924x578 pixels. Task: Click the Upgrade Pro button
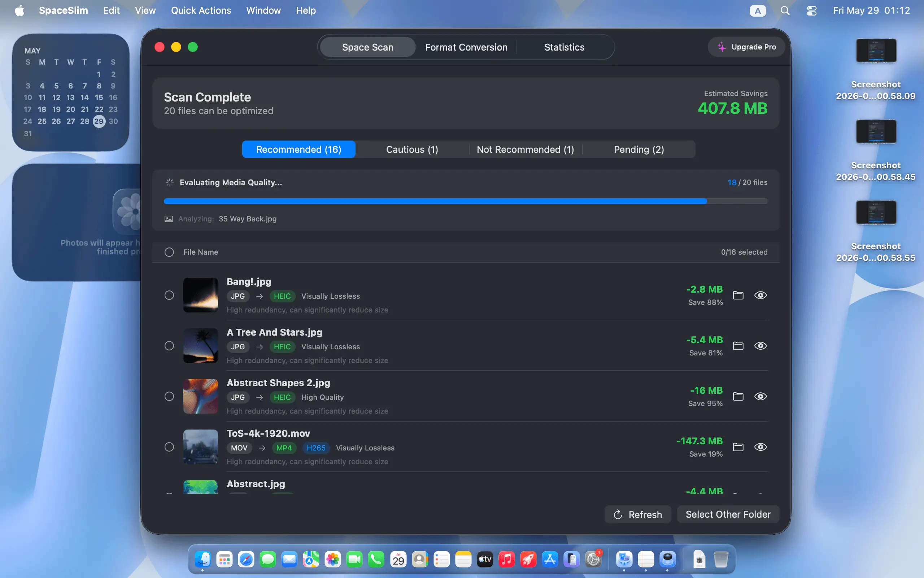(746, 47)
